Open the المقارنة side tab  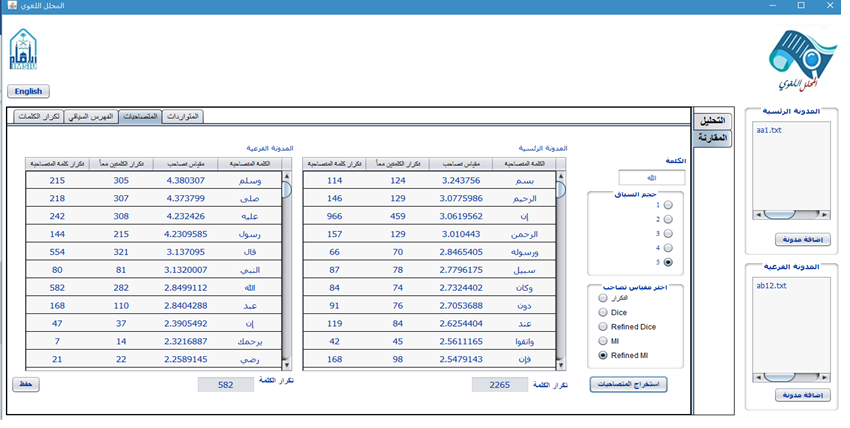click(x=712, y=138)
